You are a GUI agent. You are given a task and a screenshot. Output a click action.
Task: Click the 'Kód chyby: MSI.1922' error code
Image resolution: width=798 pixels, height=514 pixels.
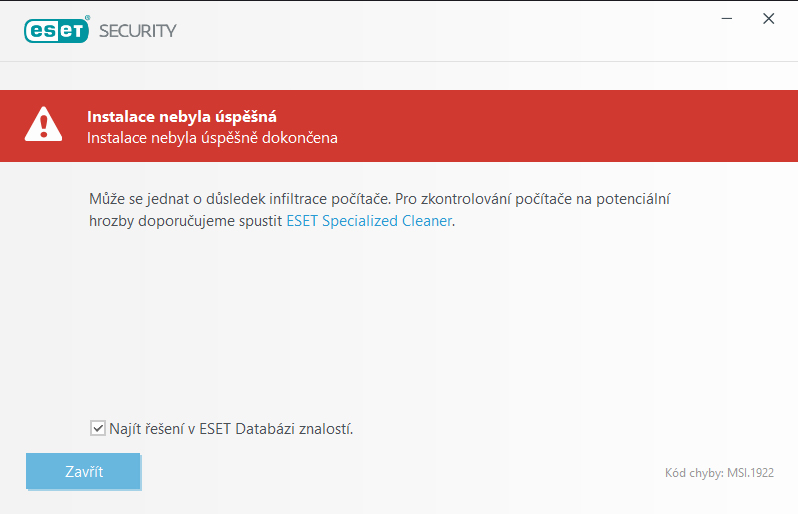tap(718, 473)
